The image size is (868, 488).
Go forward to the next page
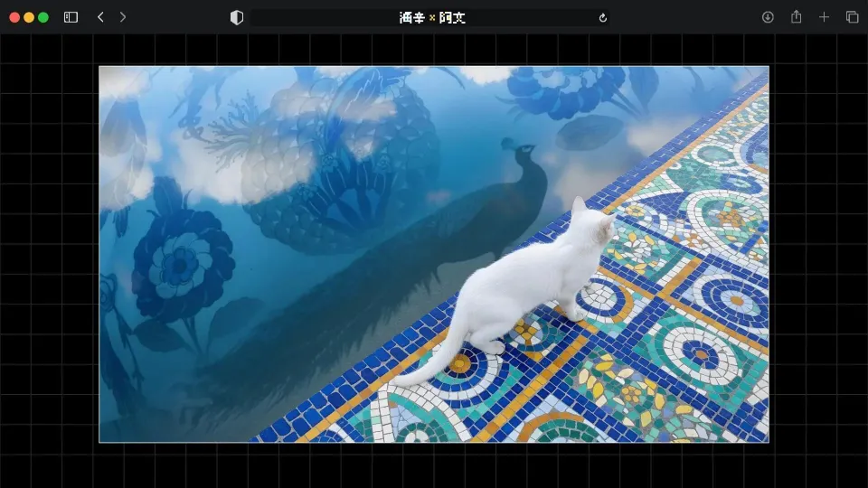click(x=123, y=17)
